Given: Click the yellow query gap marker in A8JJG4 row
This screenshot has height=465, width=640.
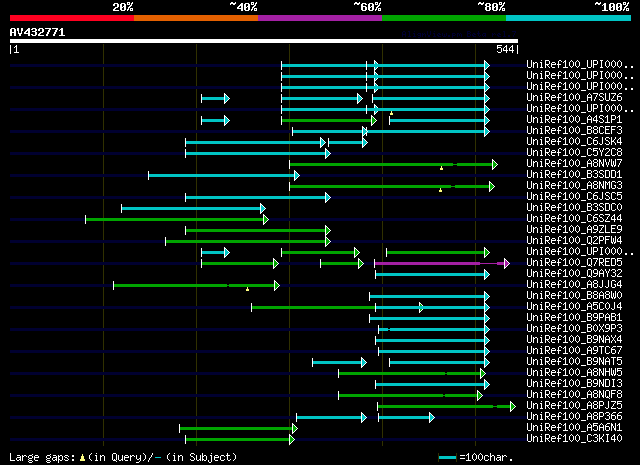Looking at the screenshot, I should [247, 289].
